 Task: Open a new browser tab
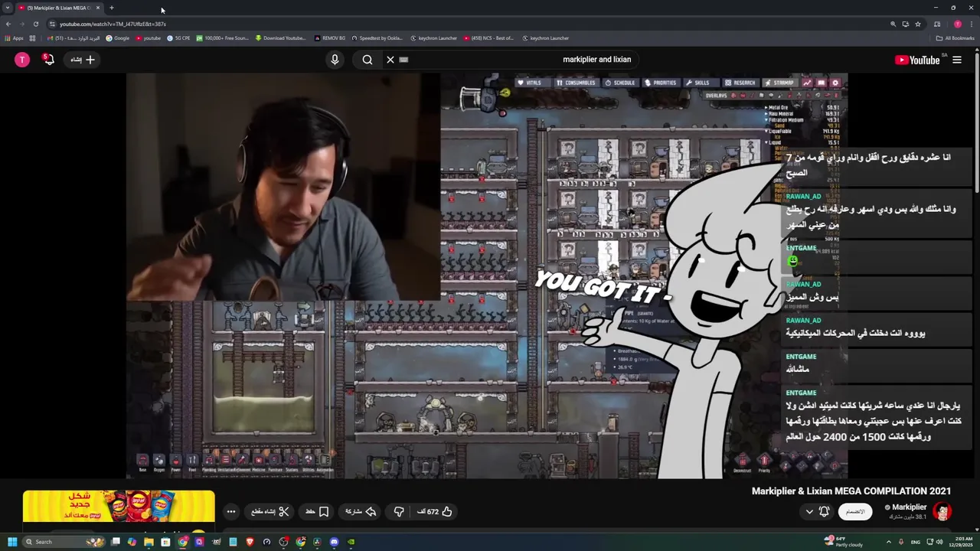coord(112,8)
